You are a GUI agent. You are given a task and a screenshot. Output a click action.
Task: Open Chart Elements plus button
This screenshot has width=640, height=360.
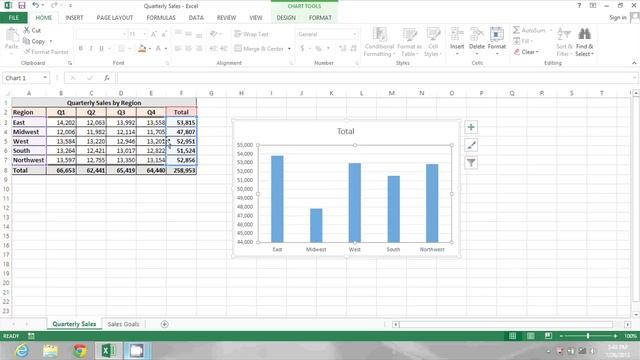(x=471, y=127)
